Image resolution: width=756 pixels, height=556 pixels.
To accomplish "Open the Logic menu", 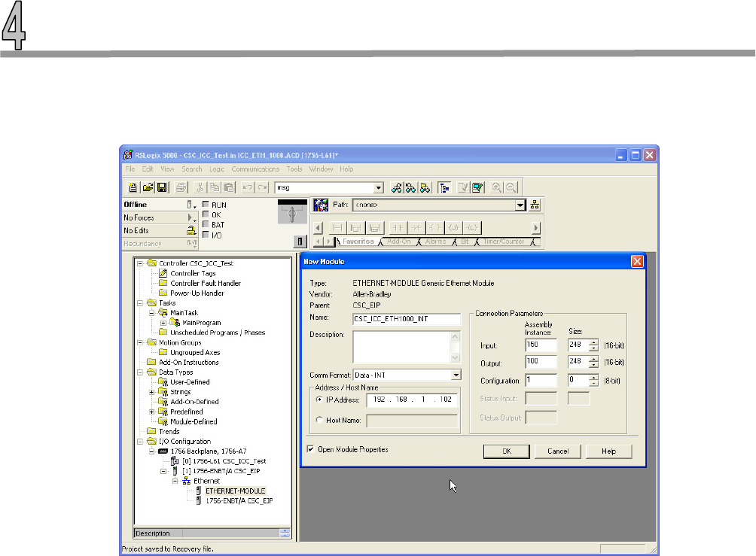I will tap(216, 169).
